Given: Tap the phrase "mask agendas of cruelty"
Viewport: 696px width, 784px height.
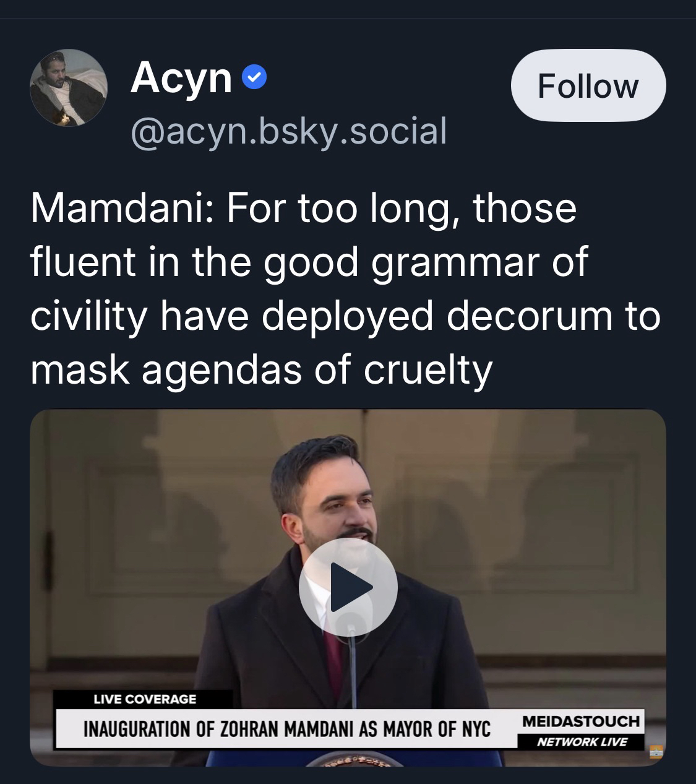Looking at the screenshot, I should click(261, 369).
